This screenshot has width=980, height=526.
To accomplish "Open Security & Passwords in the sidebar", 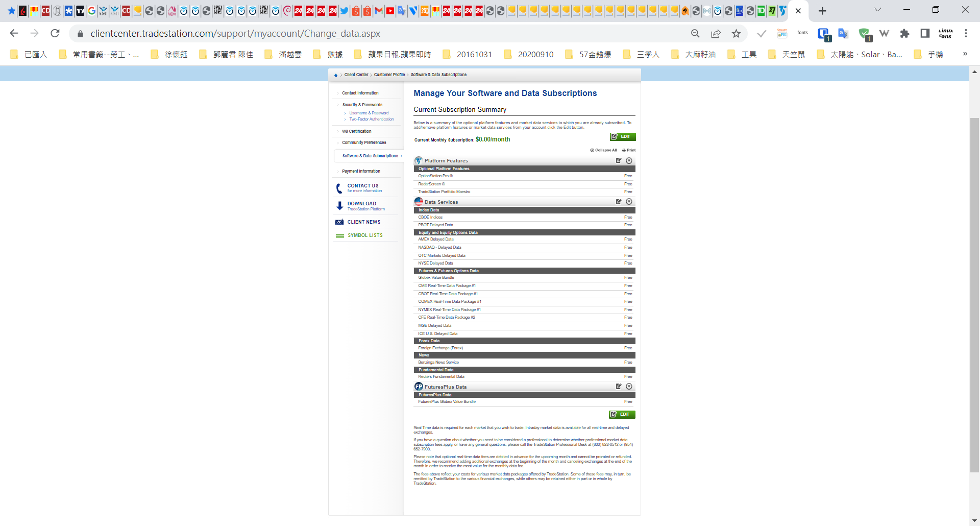I will pyautogui.click(x=362, y=105).
